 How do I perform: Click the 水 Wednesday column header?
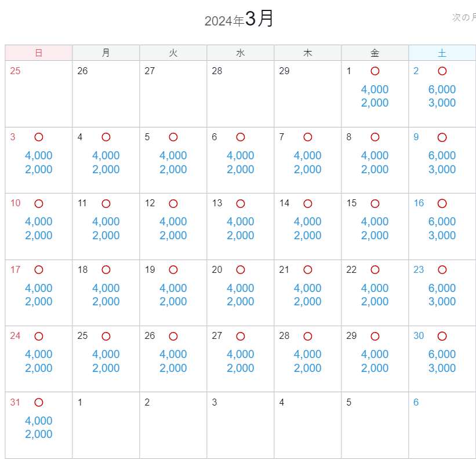click(x=241, y=53)
